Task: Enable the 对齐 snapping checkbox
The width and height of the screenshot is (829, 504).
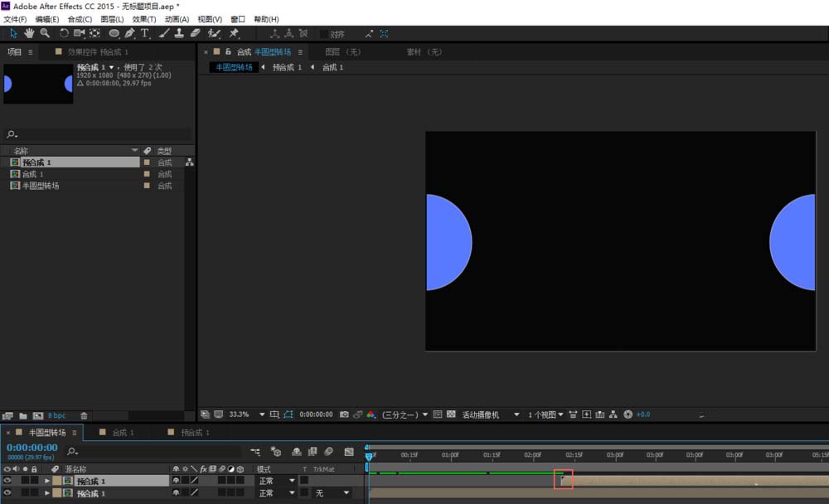Action: click(x=325, y=34)
